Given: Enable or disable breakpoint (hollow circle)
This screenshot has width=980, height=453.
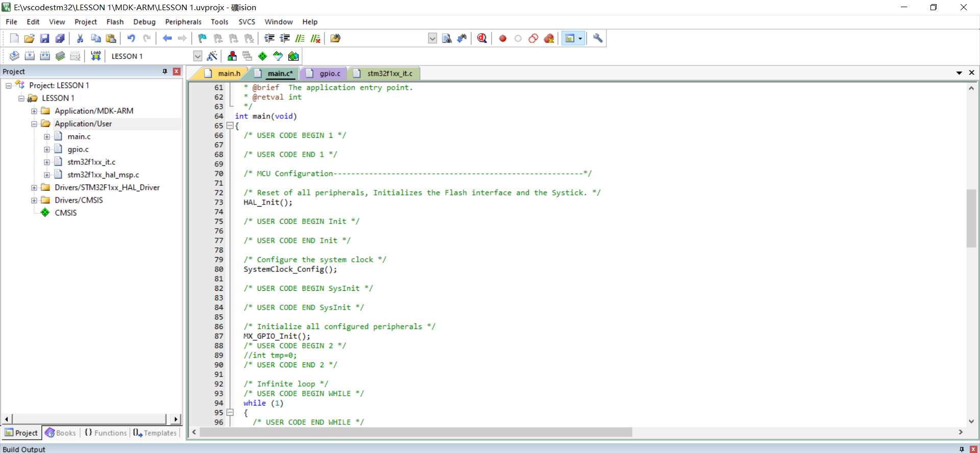Looking at the screenshot, I should point(518,38).
